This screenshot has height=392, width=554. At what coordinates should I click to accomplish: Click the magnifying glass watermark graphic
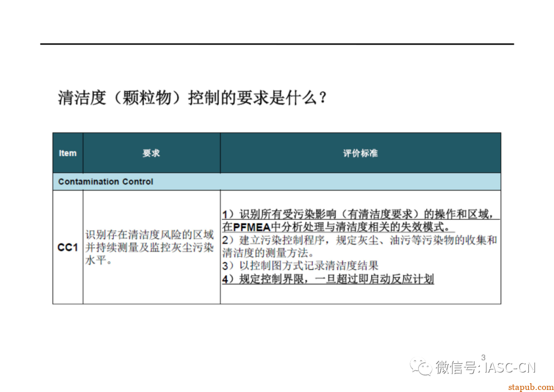point(422,366)
